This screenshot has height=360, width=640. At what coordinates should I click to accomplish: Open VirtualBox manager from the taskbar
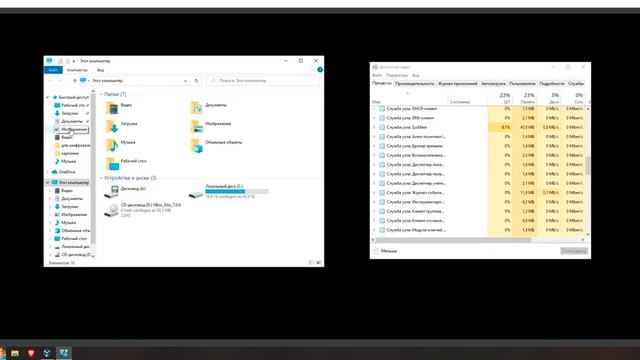point(47,353)
